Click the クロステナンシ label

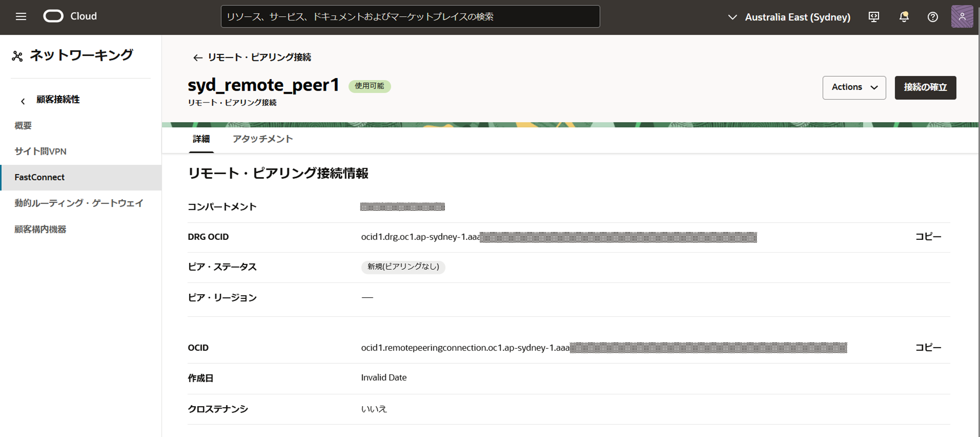pos(218,409)
